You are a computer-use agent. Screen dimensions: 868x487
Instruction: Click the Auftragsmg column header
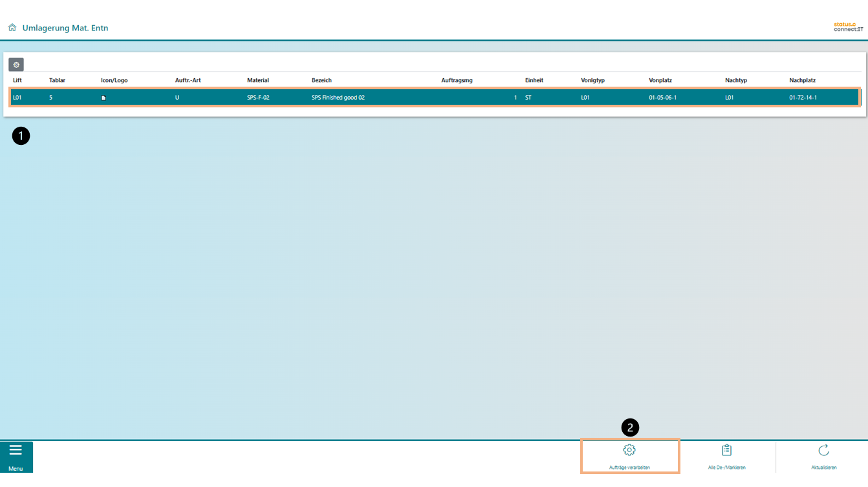point(457,80)
